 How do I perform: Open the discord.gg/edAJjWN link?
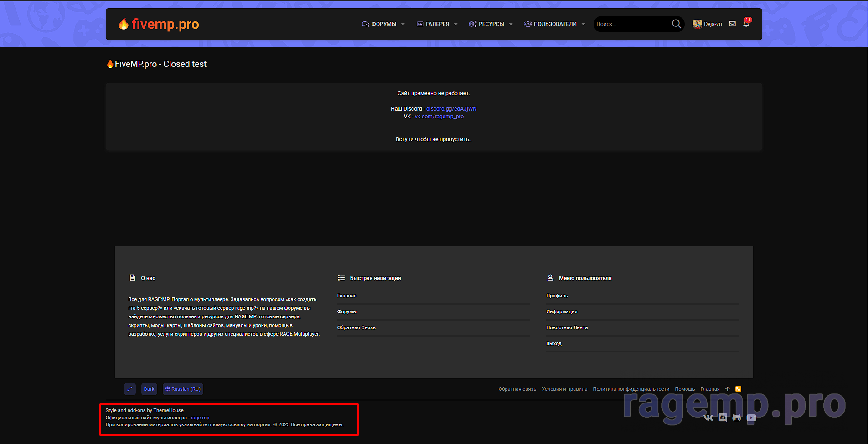pos(451,109)
